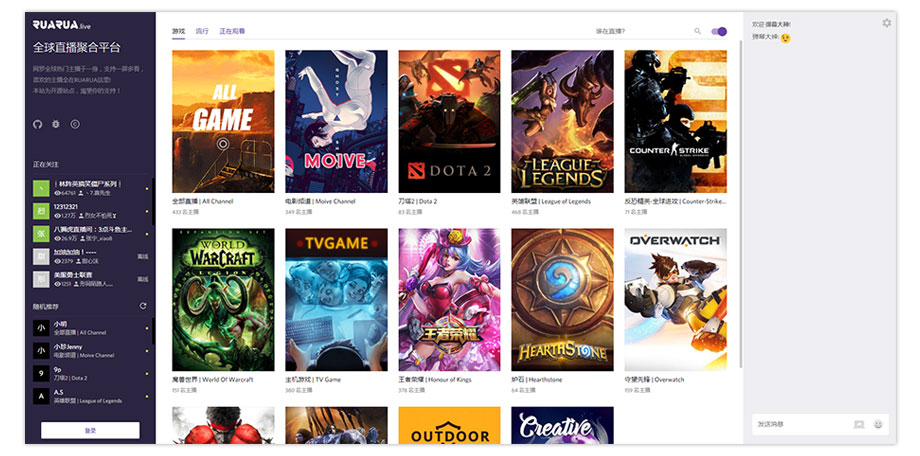920x456 pixels.
Task: Refresh the random recommendations list
Action: 143,306
